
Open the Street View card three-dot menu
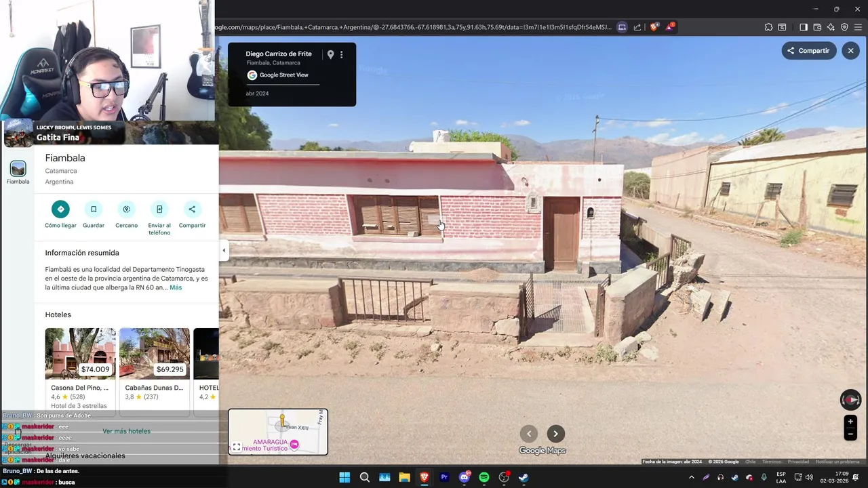click(x=341, y=54)
